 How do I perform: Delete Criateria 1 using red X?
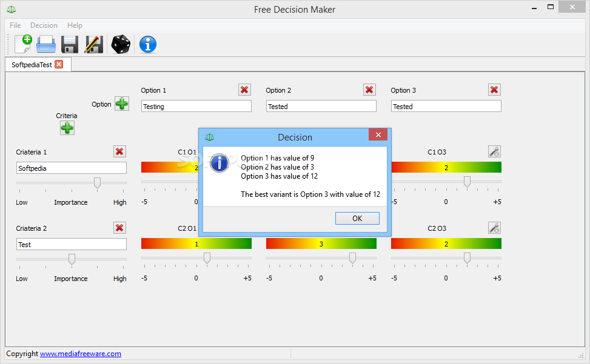click(119, 151)
